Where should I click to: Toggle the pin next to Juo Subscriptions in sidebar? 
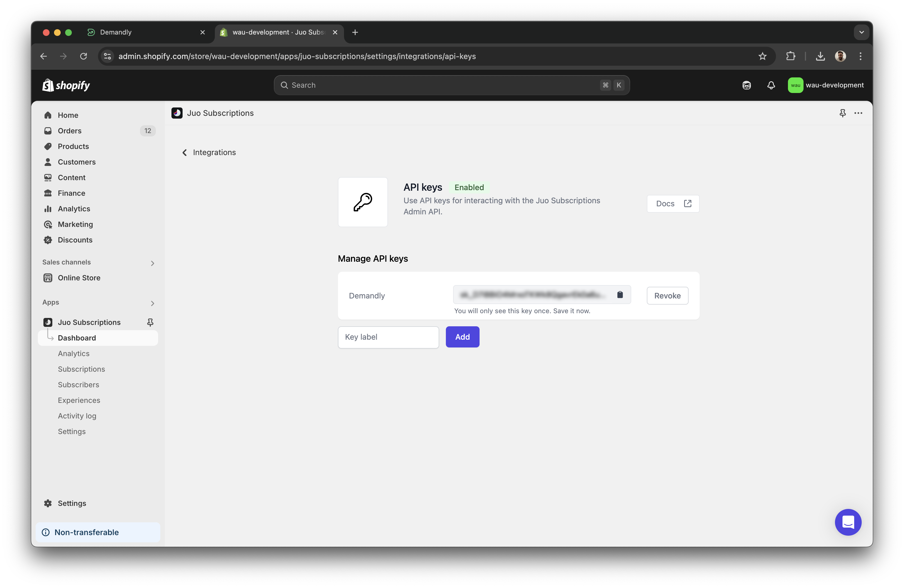(150, 322)
